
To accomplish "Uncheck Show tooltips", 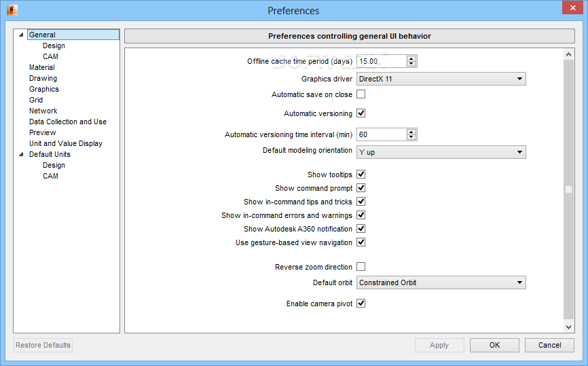I will pyautogui.click(x=361, y=175).
